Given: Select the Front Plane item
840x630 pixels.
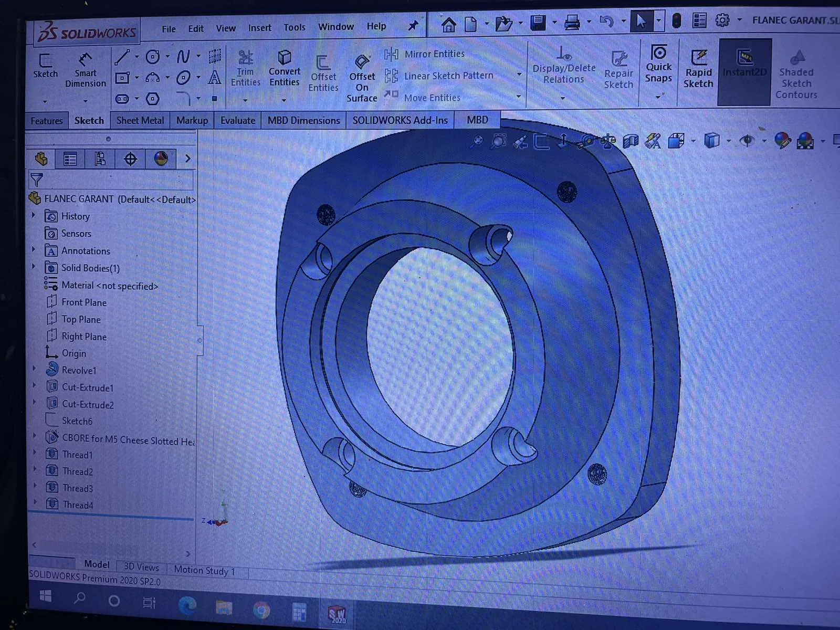Looking at the screenshot, I should 84,302.
